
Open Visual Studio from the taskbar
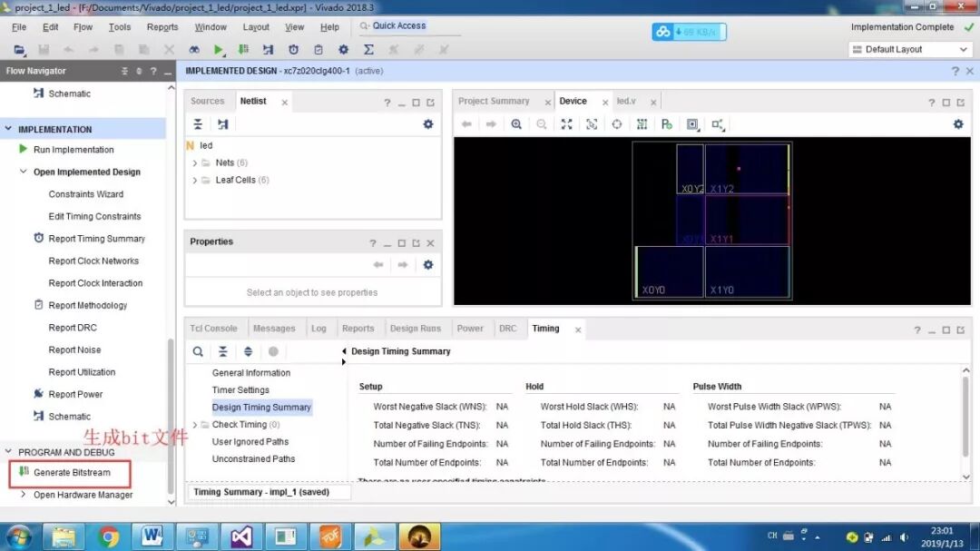pos(241,536)
